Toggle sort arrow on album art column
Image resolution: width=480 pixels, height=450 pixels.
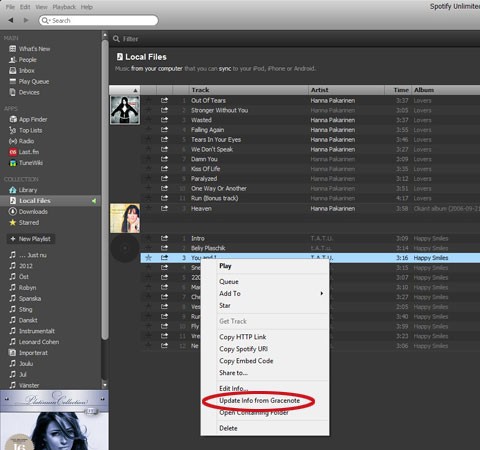135,90
